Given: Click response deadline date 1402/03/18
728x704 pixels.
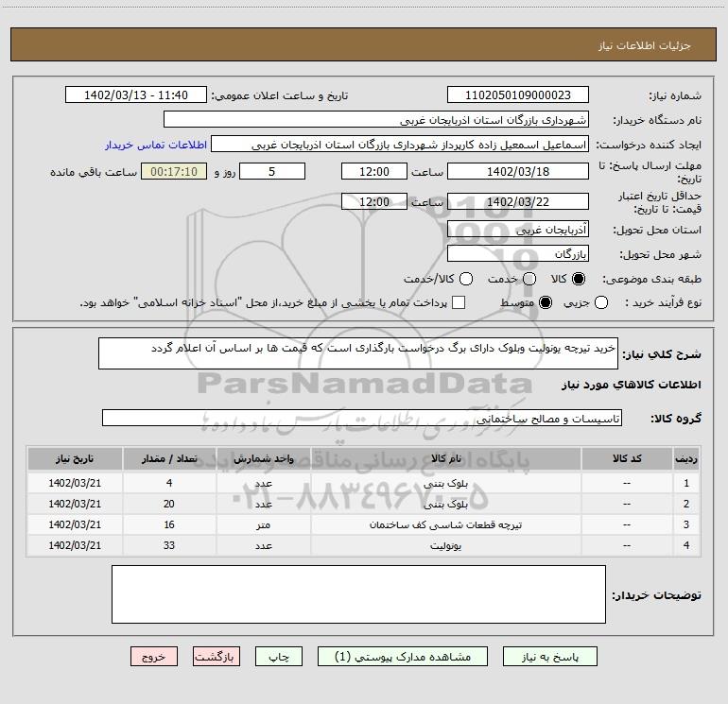Looking at the screenshot, I should point(518,171).
